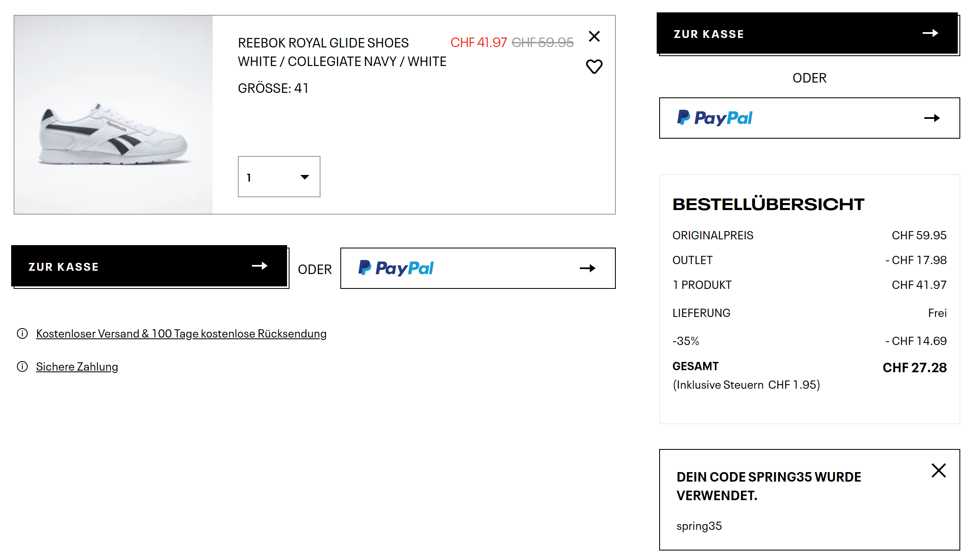Screen dimensions: 971x560
Task: Click arrow icon on top Zur Kasse button
Action: point(930,33)
